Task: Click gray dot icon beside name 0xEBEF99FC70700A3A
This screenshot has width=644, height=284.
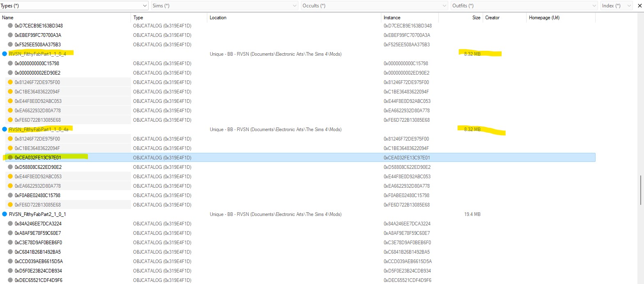Action: [x=10, y=35]
